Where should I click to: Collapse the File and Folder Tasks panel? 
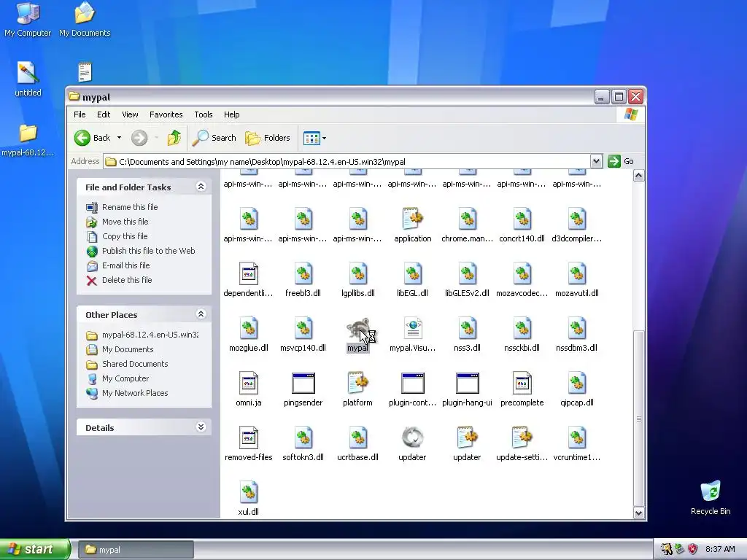(201, 187)
